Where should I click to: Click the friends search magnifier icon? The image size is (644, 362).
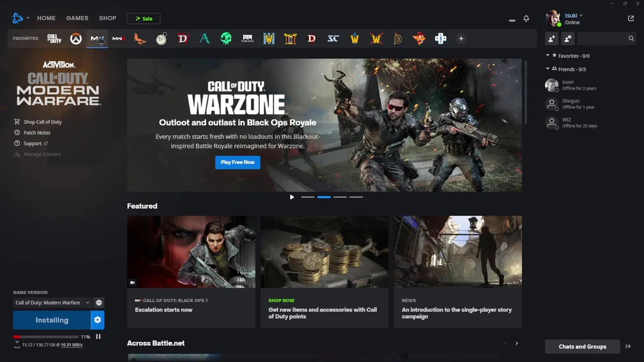coord(631,38)
